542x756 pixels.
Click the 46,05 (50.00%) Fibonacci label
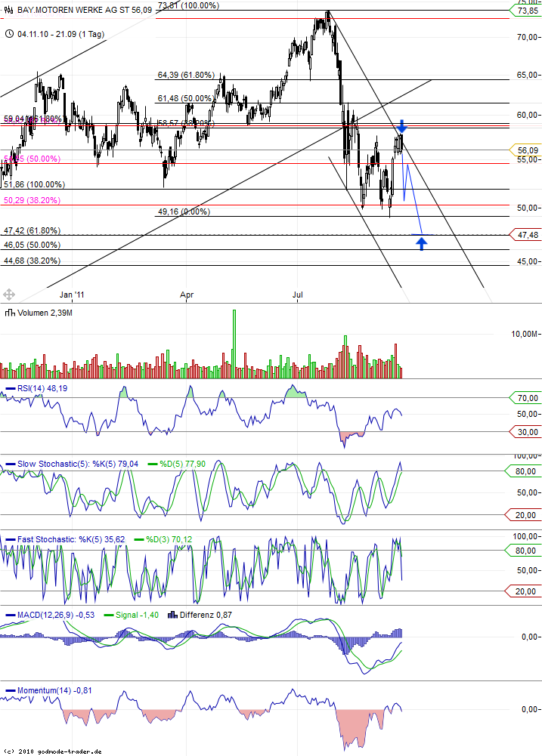coord(32,245)
